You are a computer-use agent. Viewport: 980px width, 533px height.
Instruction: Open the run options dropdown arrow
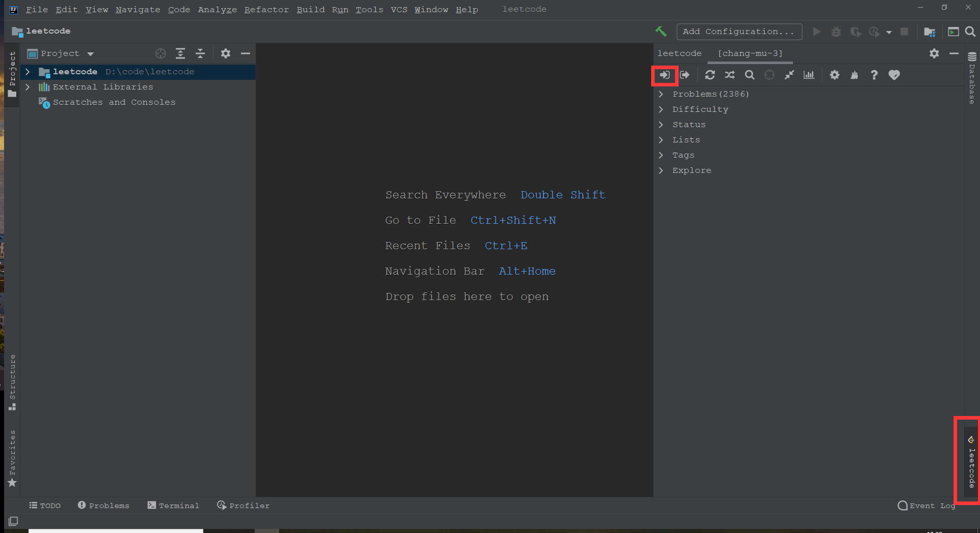(x=889, y=32)
